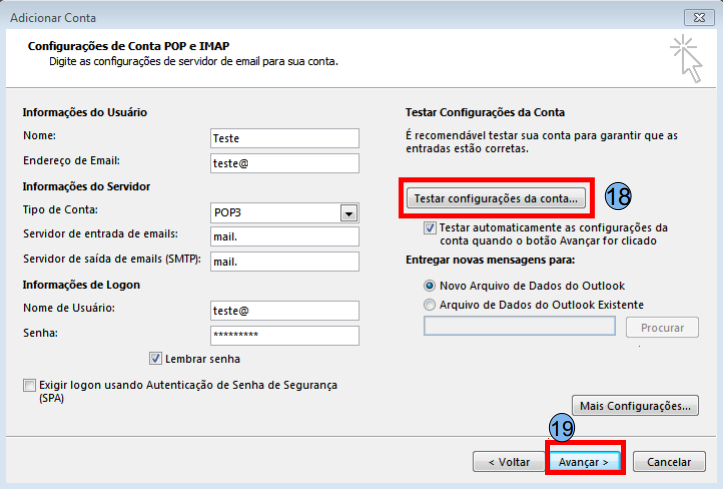Go back with the Voltar button

click(x=508, y=462)
